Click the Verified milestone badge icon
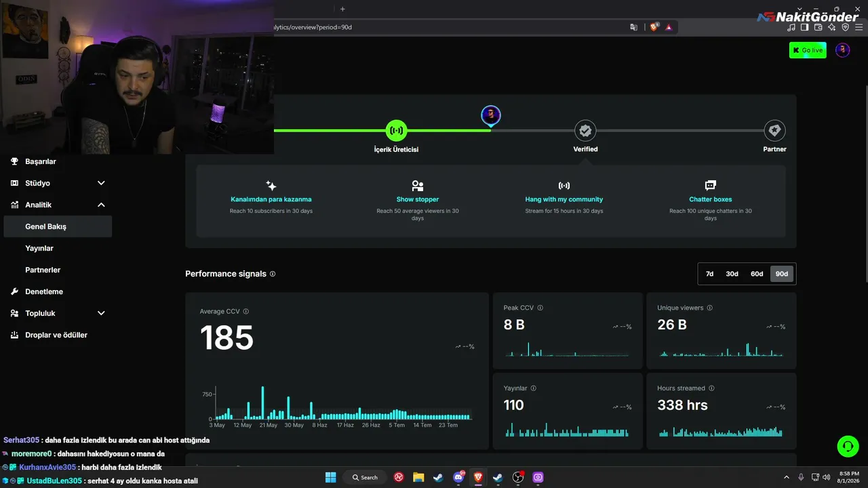868x488 pixels. (x=585, y=130)
